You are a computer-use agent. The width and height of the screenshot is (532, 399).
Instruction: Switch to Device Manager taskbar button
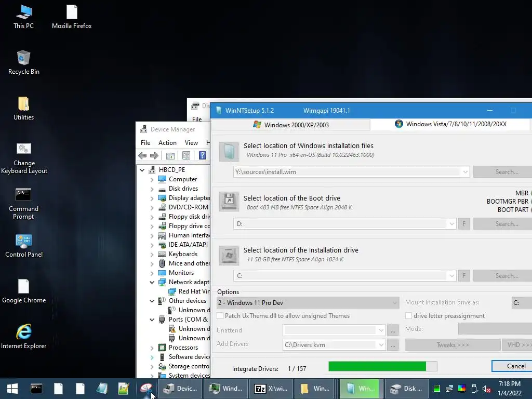(180, 389)
